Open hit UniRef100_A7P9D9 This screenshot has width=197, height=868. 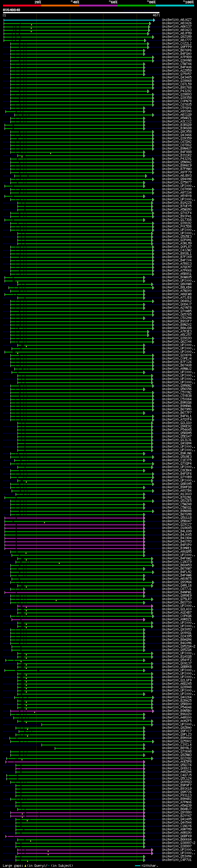[x=177, y=57]
